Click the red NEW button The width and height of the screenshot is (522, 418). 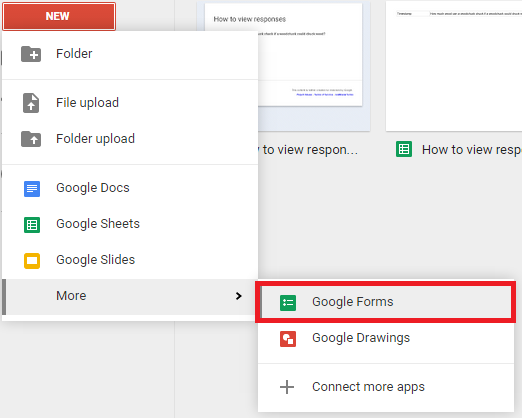[59, 16]
